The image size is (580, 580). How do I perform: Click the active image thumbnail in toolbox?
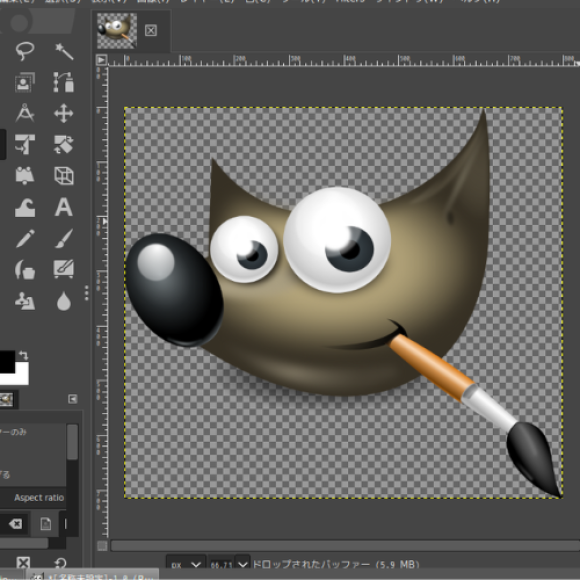(7, 399)
